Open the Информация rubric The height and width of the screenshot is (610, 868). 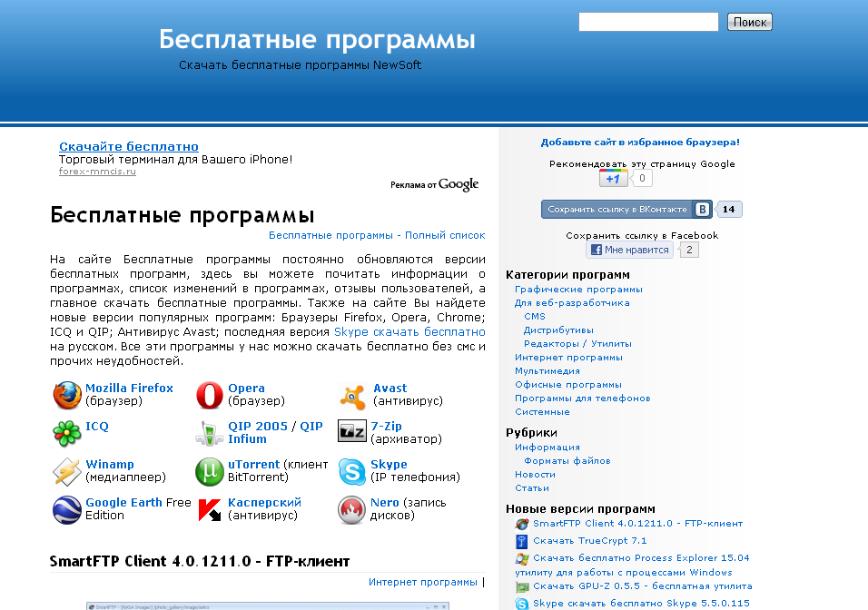coord(547,448)
